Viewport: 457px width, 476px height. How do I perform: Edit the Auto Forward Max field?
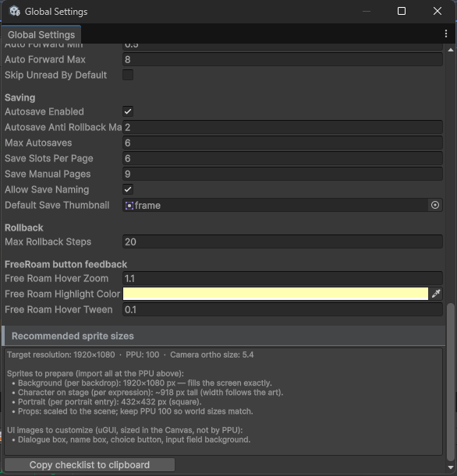coord(282,59)
